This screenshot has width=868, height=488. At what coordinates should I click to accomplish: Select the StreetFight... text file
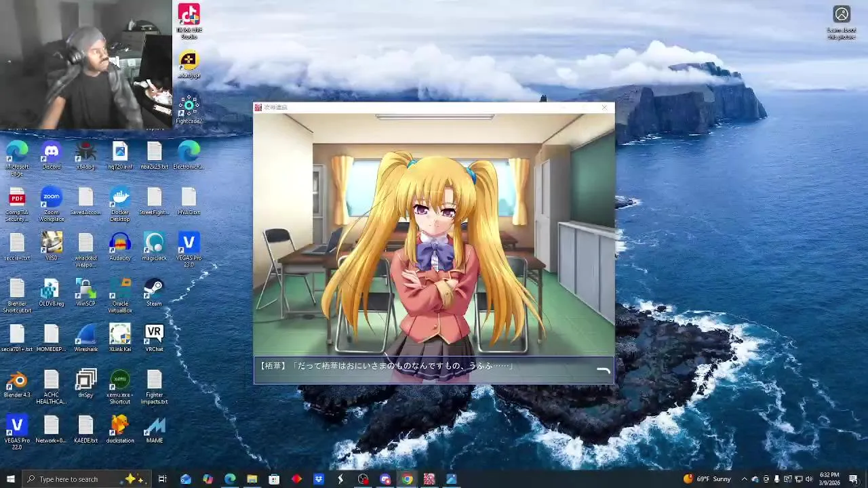(154, 201)
